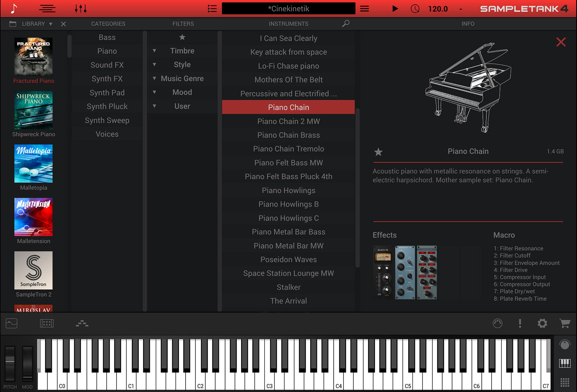Click the exclamation mark notifications icon
Viewport: 577px width, 392px height.
coord(520,324)
